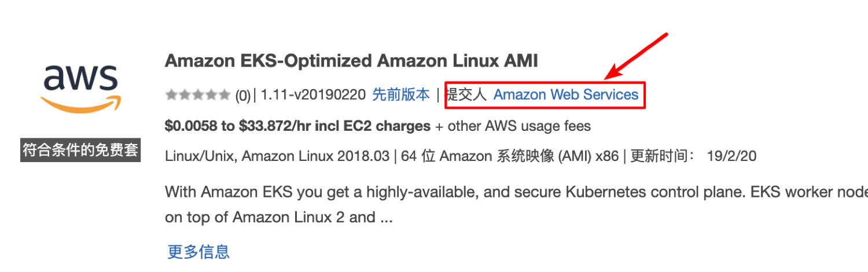Click the hourly pricing text in bold
This screenshot has width=868, height=272.
297,126
